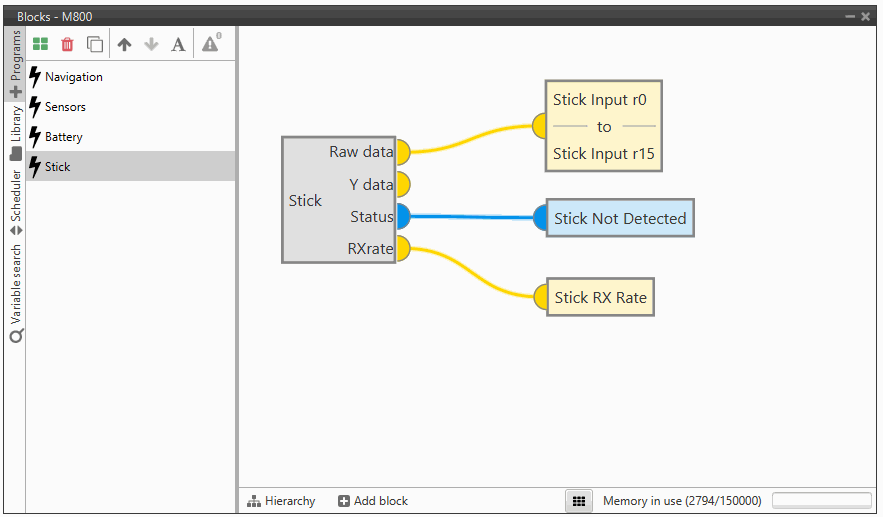Viewport: 883px width, 517px height.
Task: Click the Memory in use progress bar
Action: [821, 501]
